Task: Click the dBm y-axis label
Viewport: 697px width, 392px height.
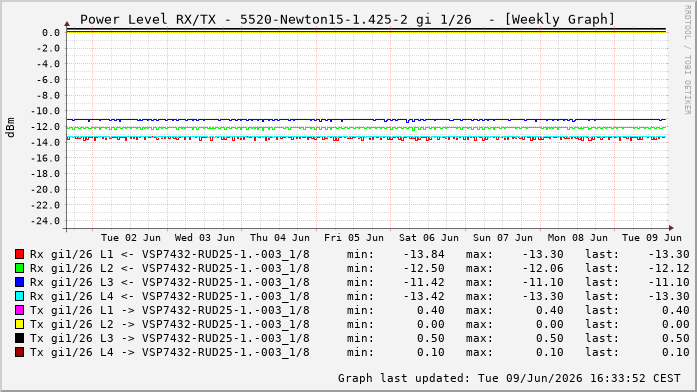Action: pyautogui.click(x=11, y=127)
